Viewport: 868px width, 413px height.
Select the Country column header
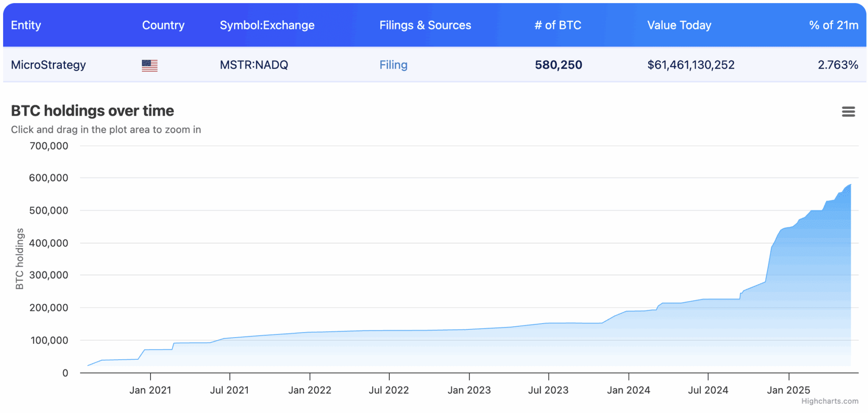[163, 25]
